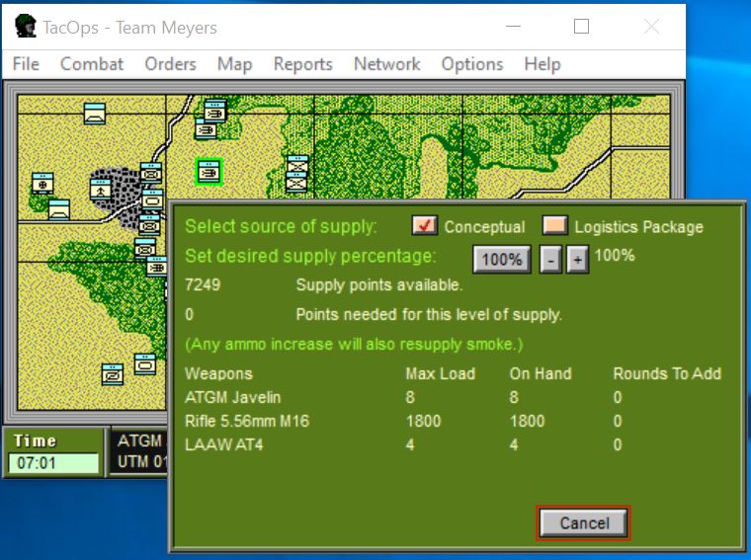Viewport: 751px width, 560px height.
Task: Click the 'Set desired supply percentage:' label
Action: click(x=310, y=256)
